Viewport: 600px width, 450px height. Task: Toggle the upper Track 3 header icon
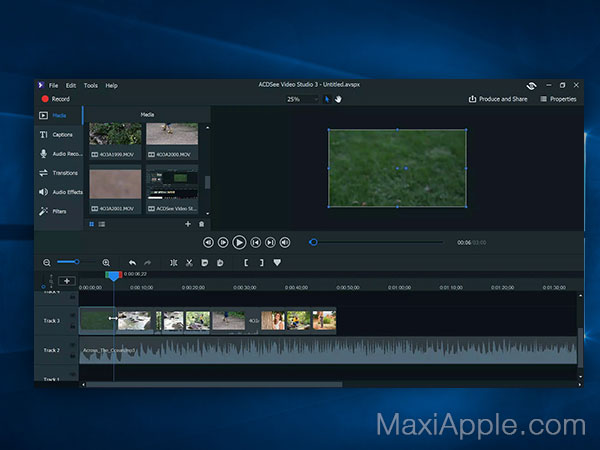click(x=72, y=315)
